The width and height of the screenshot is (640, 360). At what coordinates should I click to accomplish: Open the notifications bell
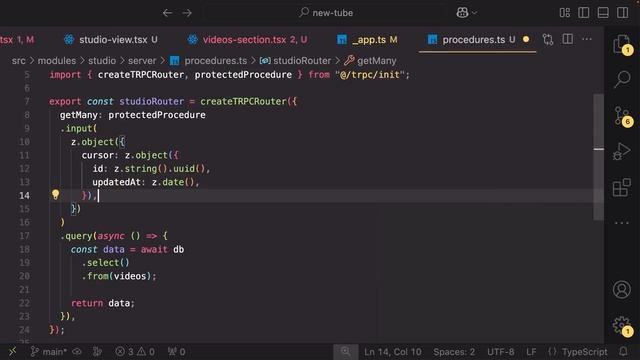click(623, 351)
